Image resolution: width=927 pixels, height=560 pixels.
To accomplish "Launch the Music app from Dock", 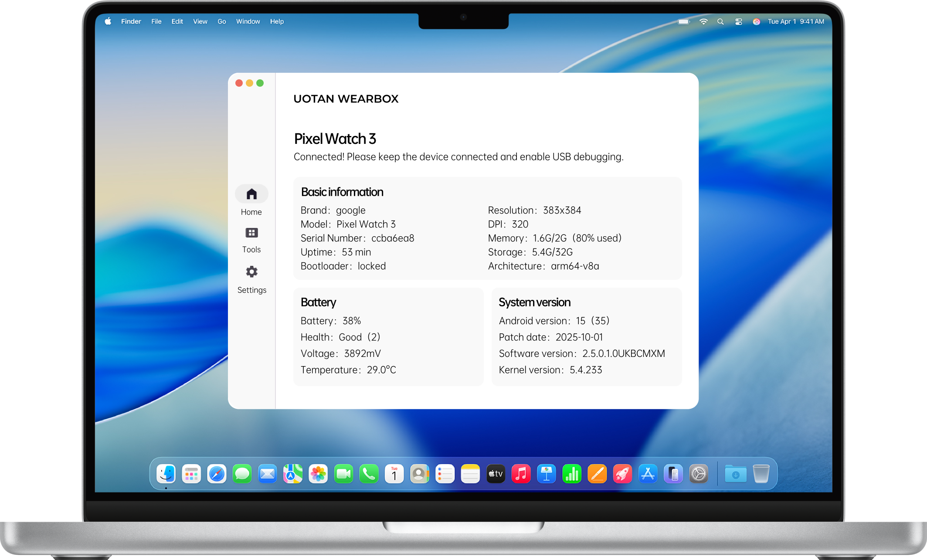I will pyautogui.click(x=521, y=474).
